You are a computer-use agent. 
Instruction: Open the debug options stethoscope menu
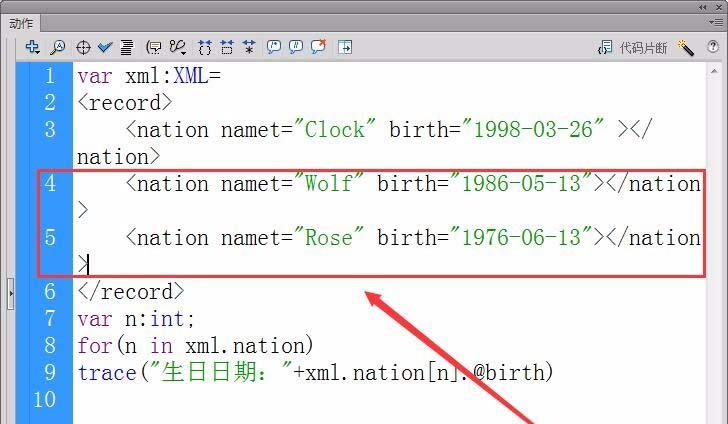178,47
